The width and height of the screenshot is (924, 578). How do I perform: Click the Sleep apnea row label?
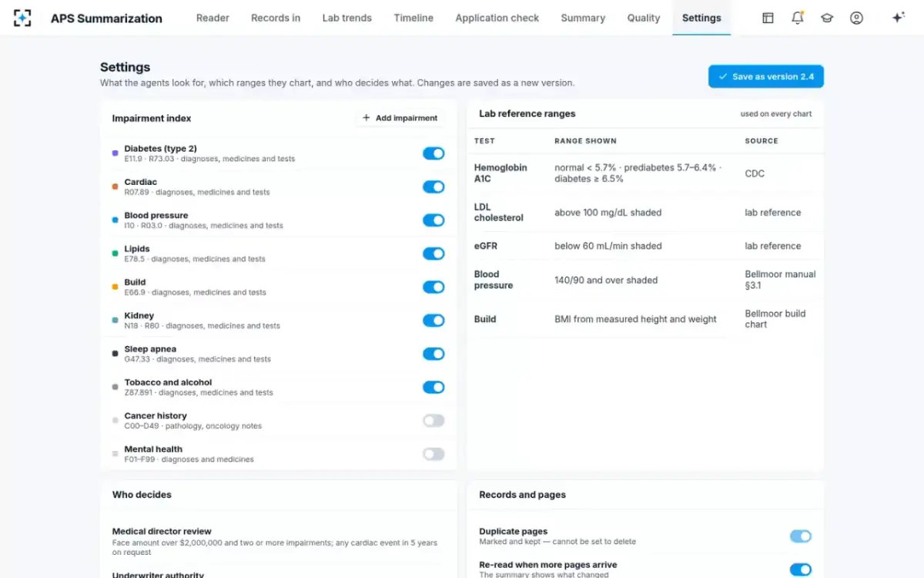click(150, 349)
